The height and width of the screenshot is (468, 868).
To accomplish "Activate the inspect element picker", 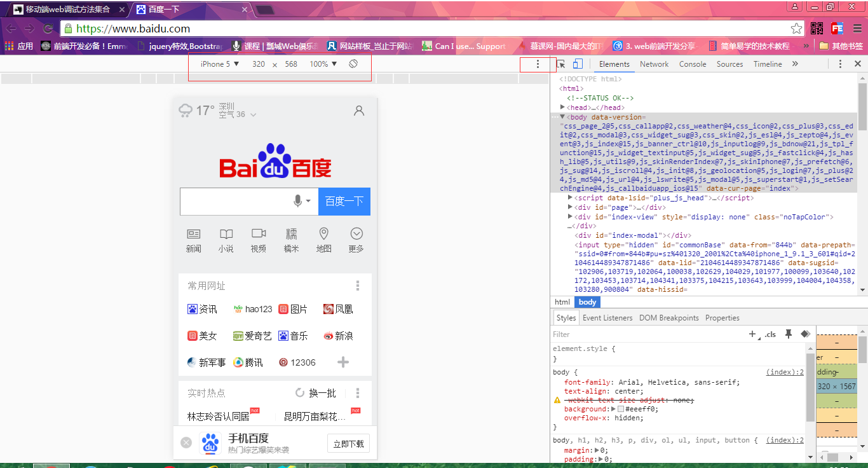I will point(560,64).
